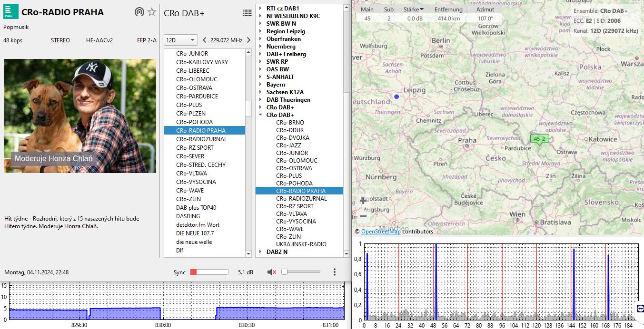Go to previous channel frequency arrow
Image resolution: width=644 pixels, height=329 pixels.
pos(205,40)
